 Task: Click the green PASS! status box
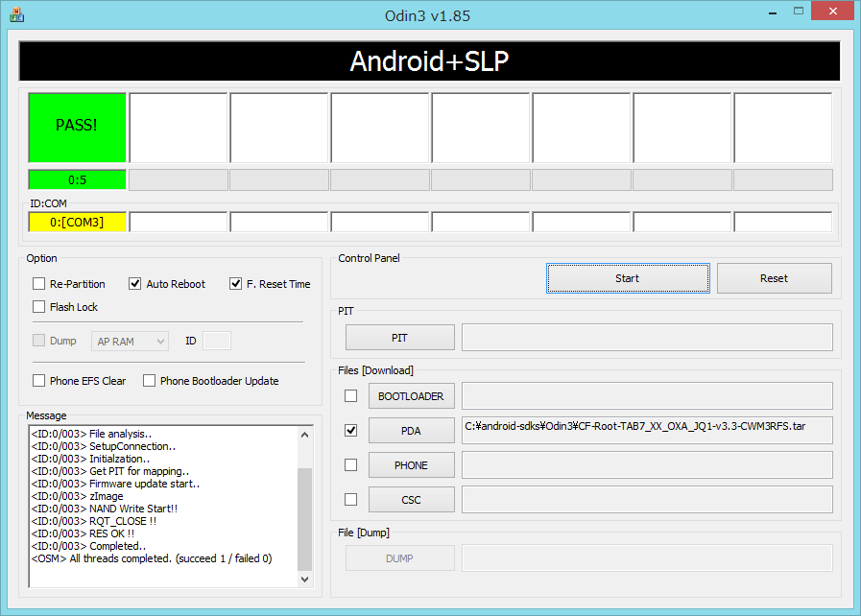point(78,128)
